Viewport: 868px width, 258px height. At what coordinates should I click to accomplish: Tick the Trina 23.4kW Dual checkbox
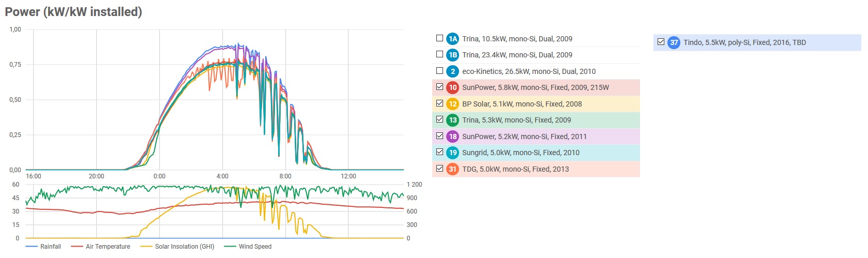(x=439, y=54)
